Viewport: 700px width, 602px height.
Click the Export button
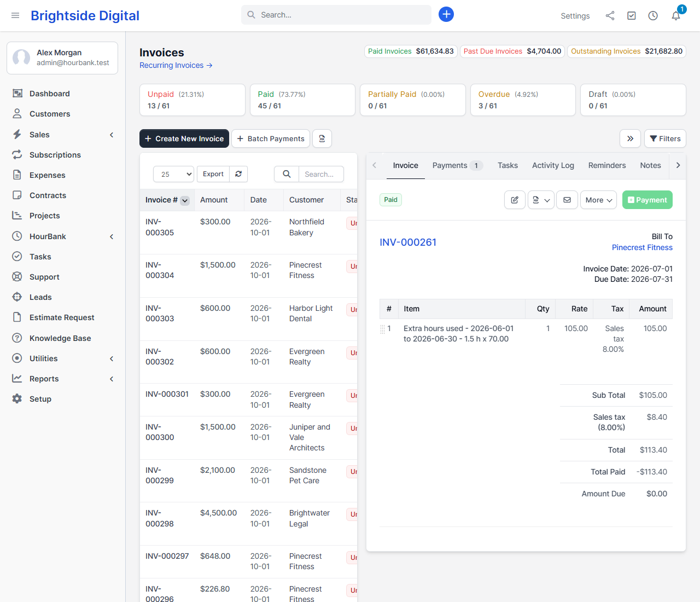tap(213, 174)
